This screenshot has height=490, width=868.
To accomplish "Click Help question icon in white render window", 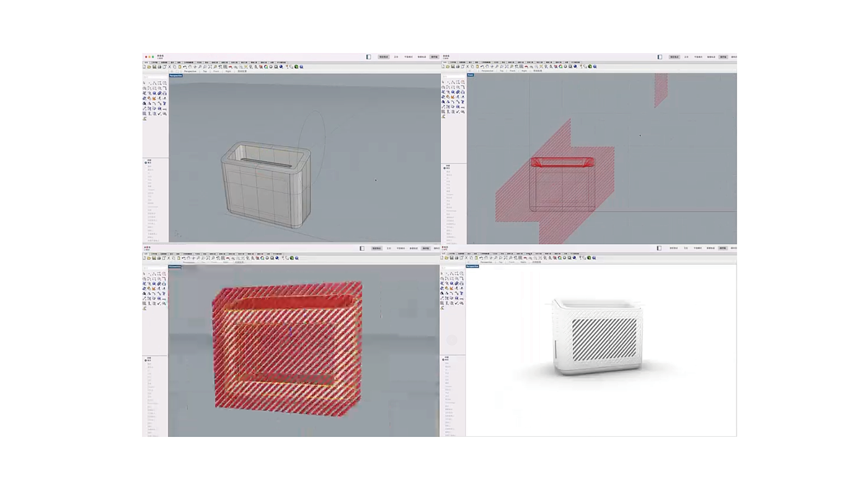I will click(x=594, y=258).
